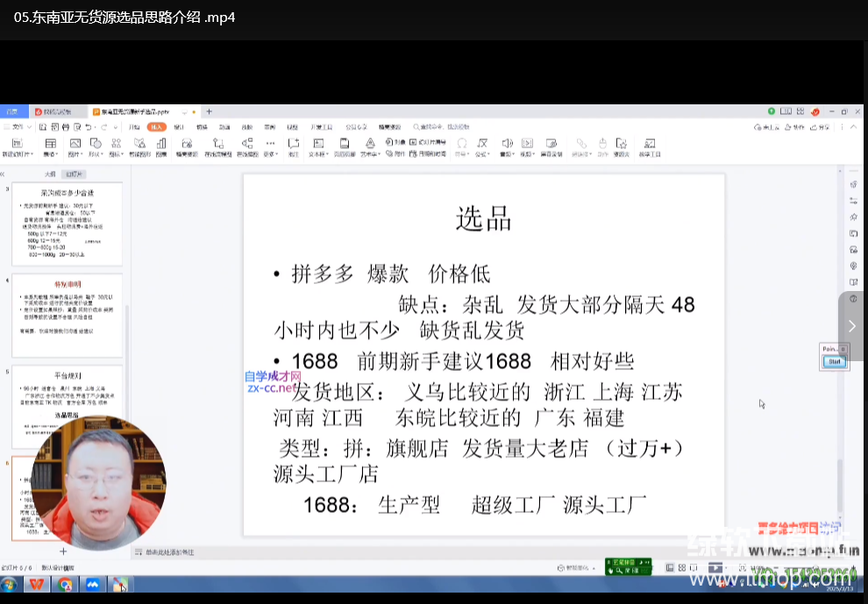The height and width of the screenshot is (604, 868).
Task: Insert a text box via the ribbon icon
Action: click(317, 144)
